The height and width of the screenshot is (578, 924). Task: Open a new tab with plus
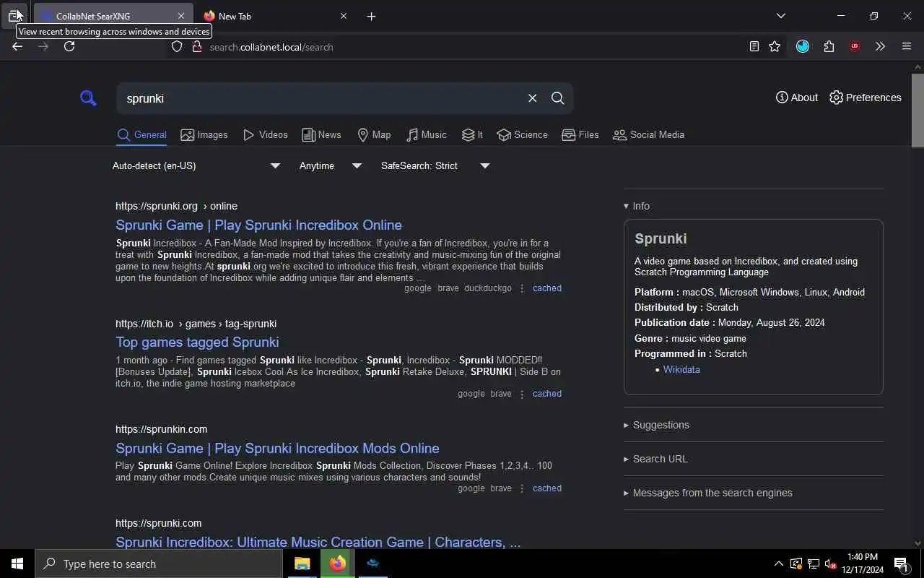(371, 16)
